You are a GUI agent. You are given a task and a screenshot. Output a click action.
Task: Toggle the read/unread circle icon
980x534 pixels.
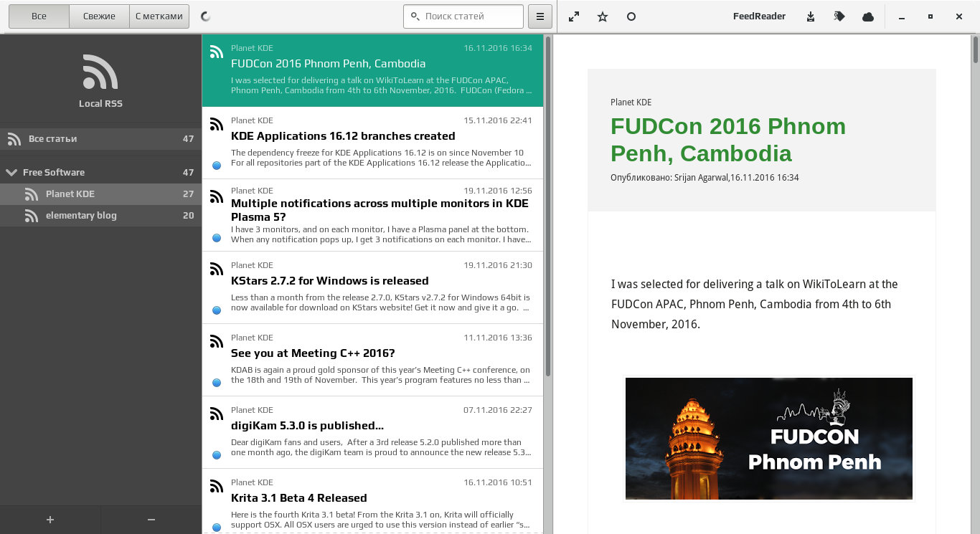tap(631, 16)
